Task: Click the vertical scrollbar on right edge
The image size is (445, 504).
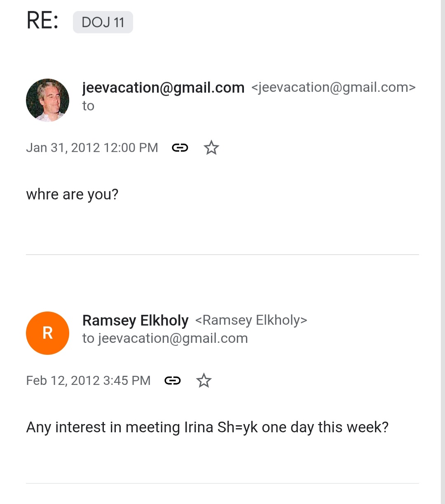Action: (443, 247)
